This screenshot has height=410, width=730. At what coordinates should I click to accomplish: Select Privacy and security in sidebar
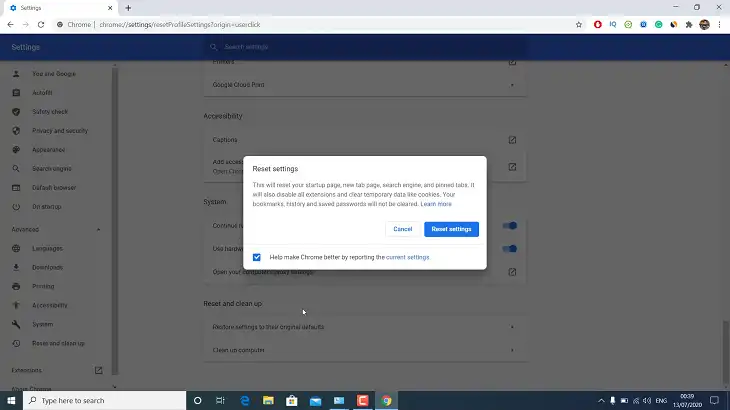click(60, 131)
